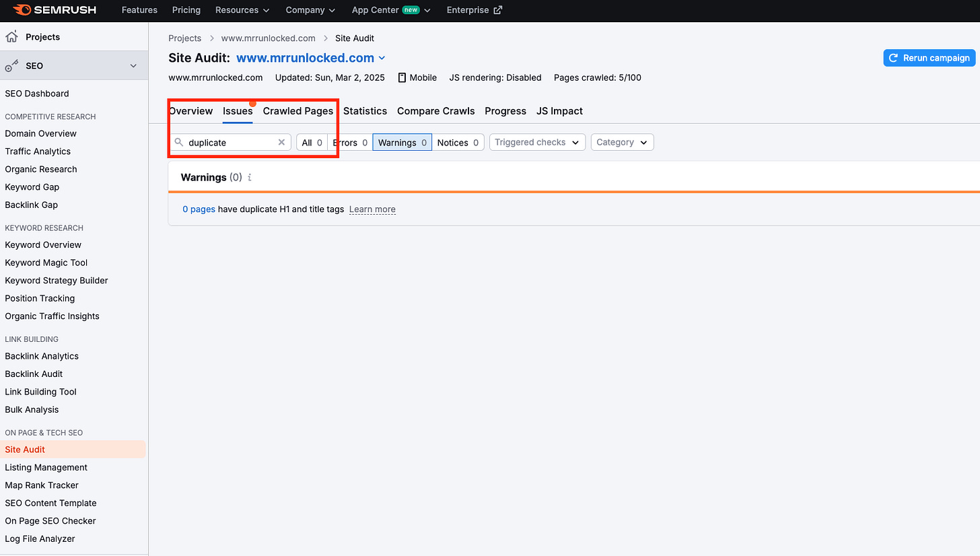This screenshot has width=980, height=556.
Task: Open Backlink Audit
Action: point(34,374)
